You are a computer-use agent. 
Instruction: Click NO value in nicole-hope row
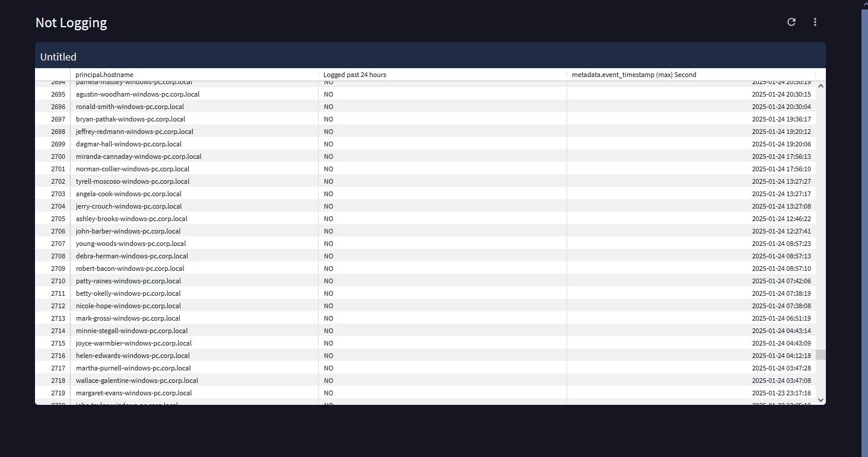(328, 306)
